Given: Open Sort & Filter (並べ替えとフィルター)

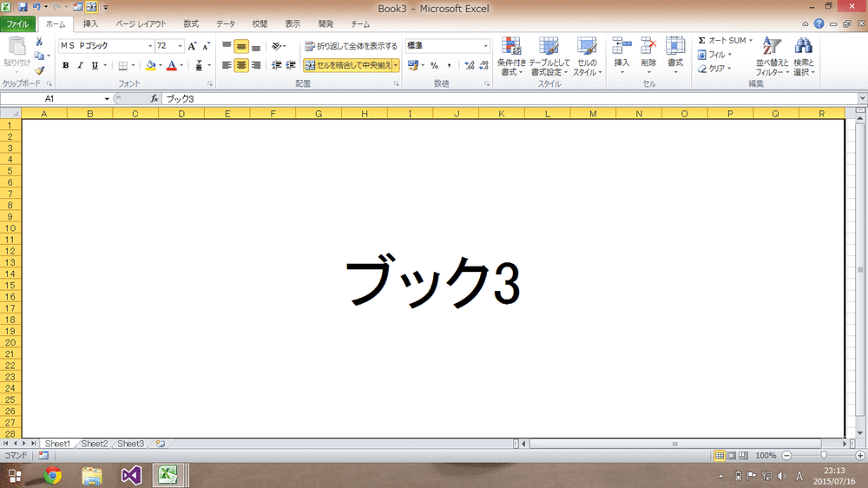Looking at the screenshot, I should [772, 56].
